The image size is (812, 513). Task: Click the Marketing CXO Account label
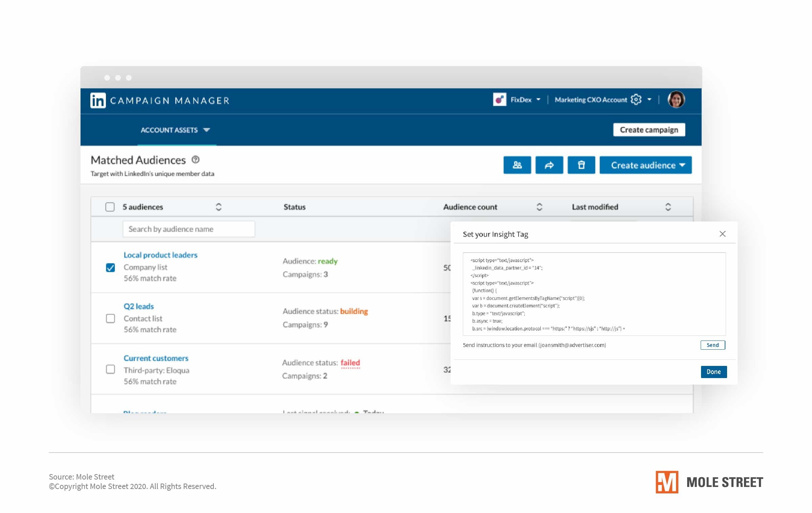tap(591, 100)
